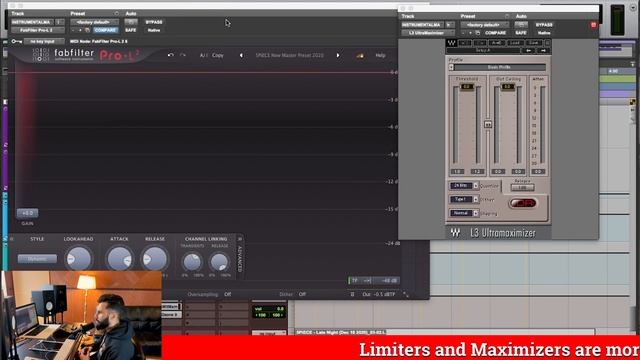Click L3 Out Ceiling value handle

[x=507, y=87]
